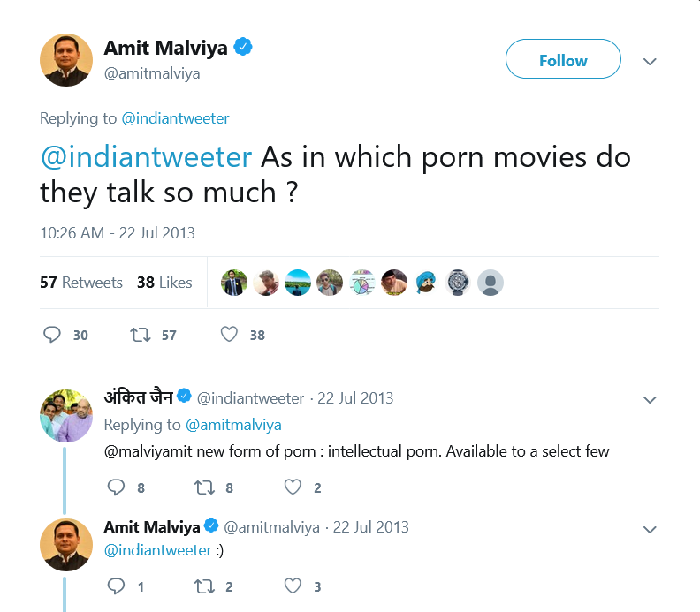
Task: Click the reply icon on the main tweet
Action: (52, 335)
